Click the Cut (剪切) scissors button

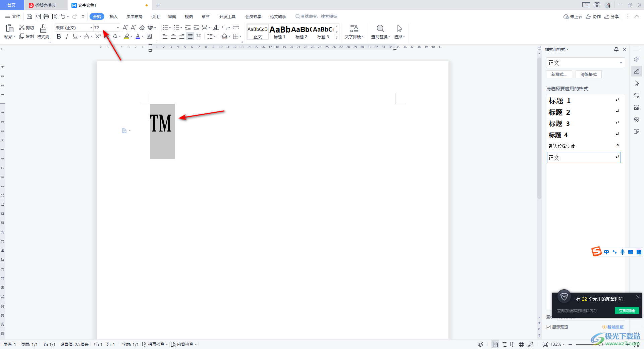(26, 28)
